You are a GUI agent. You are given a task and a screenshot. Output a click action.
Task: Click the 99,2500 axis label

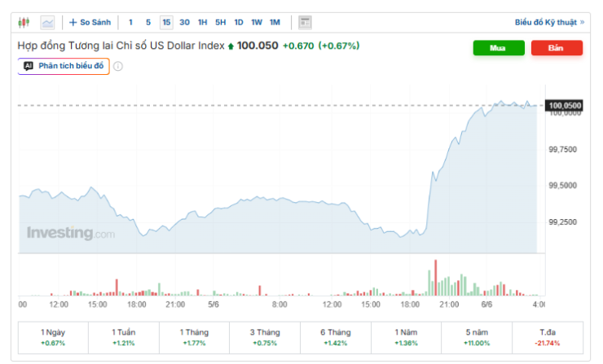click(x=562, y=222)
